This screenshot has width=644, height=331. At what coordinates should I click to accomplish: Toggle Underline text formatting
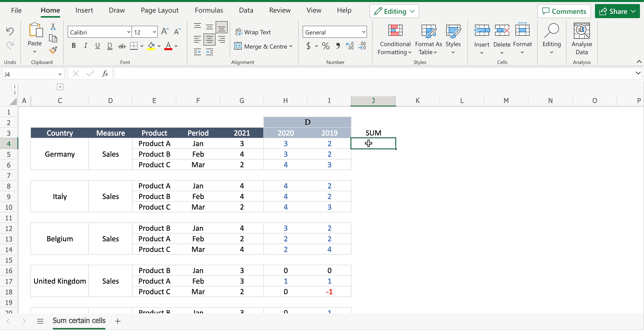pos(97,45)
